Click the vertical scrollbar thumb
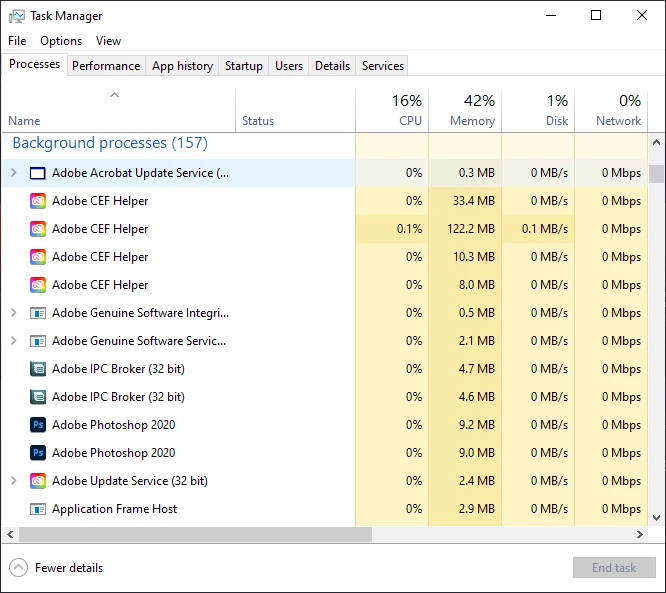Screen dimensions: 666x593 (656, 174)
